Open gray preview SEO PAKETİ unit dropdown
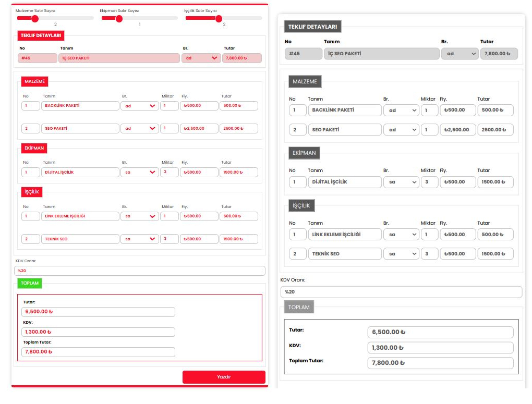This screenshot has width=532, height=404. (402, 130)
